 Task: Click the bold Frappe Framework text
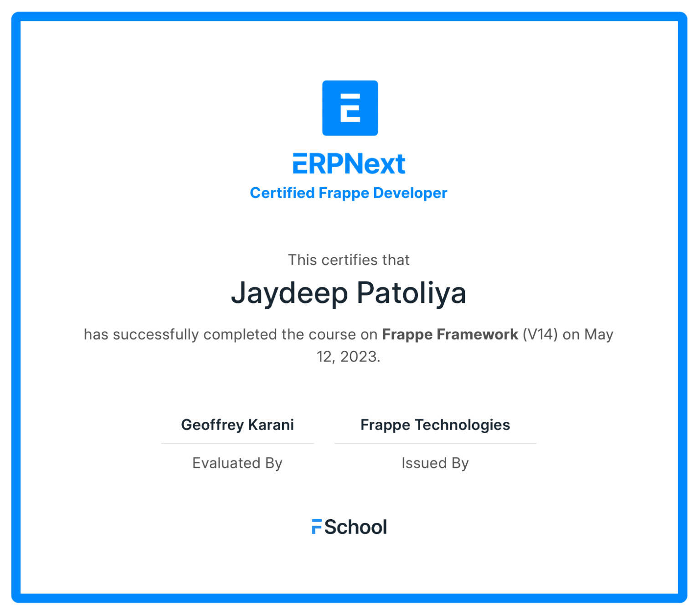450,334
